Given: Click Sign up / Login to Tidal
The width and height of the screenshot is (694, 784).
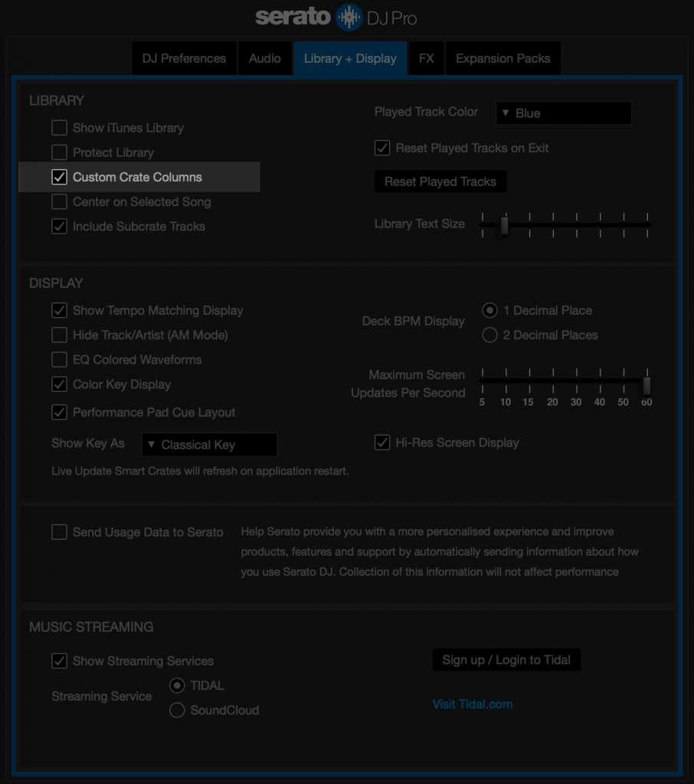Looking at the screenshot, I should pos(506,660).
